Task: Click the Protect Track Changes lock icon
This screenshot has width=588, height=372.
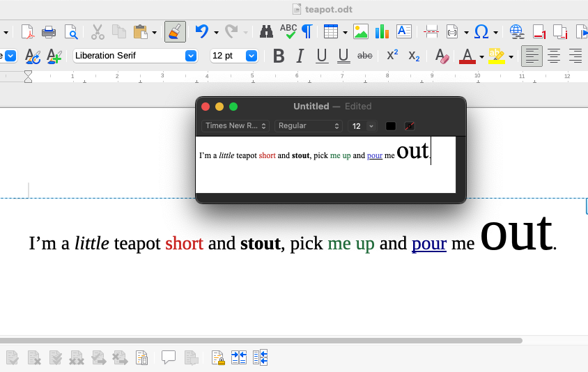Action: pyautogui.click(x=218, y=357)
